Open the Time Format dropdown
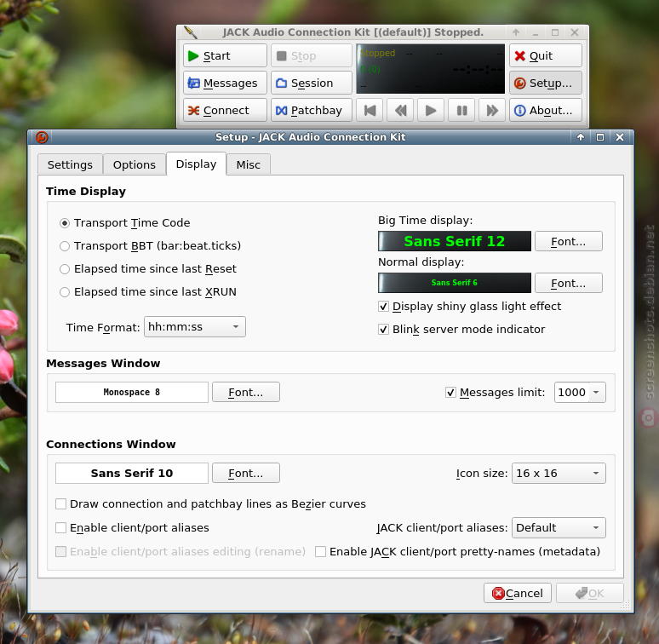The image size is (659, 644). [195, 326]
